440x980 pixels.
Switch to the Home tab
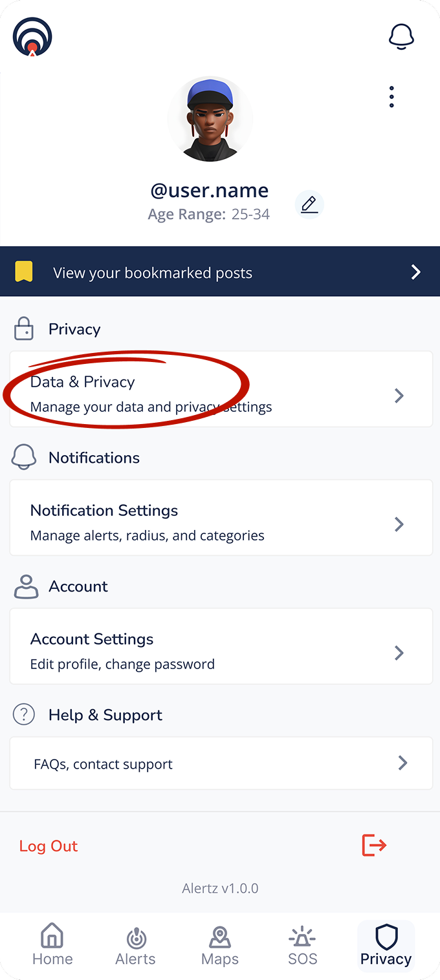[x=52, y=945]
